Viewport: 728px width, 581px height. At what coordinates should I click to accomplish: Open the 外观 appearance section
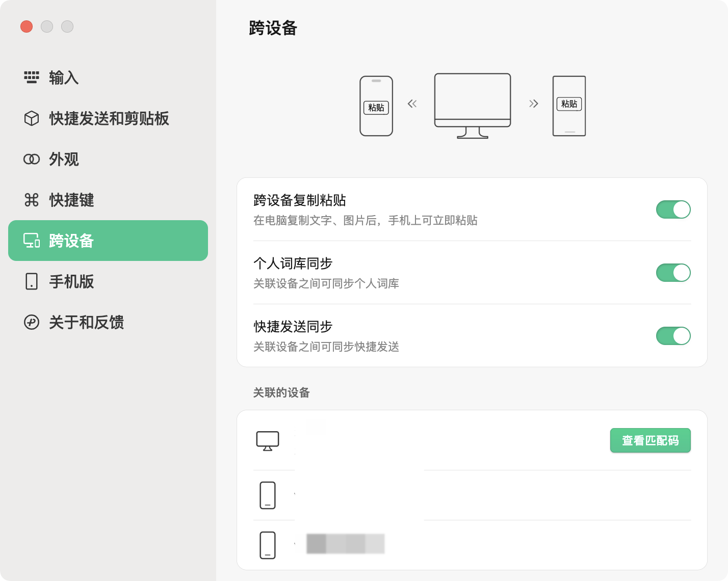(x=108, y=159)
